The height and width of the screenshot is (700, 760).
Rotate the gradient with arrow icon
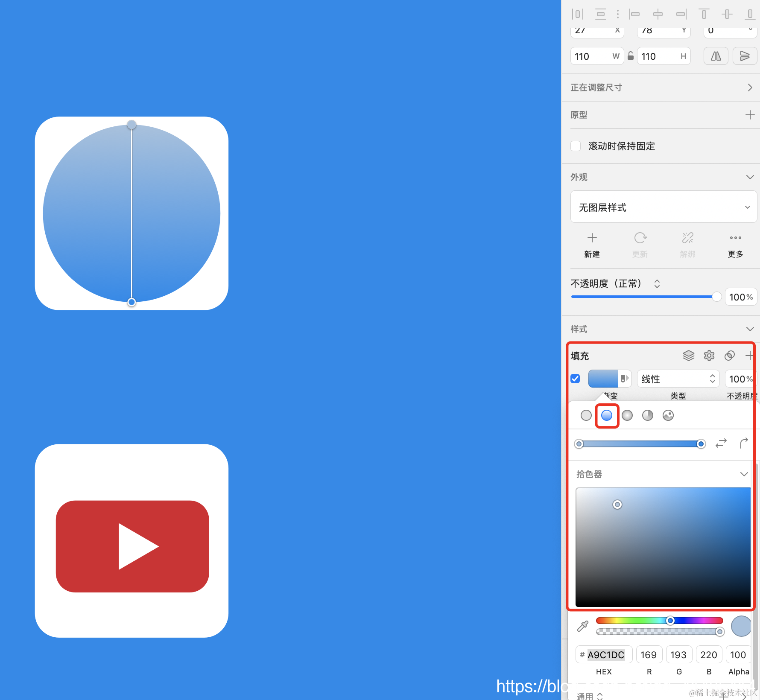pos(744,443)
